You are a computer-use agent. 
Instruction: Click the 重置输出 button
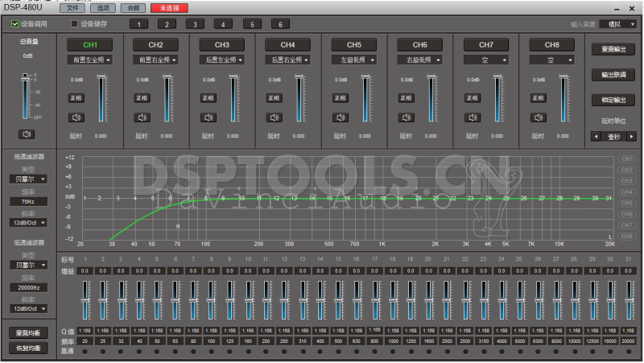pyautogui.click(x=613, y=49)
